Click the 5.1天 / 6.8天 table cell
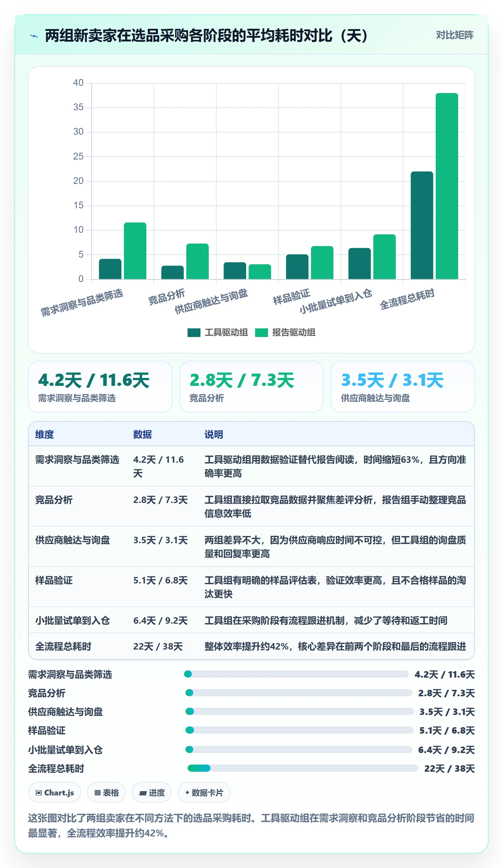Viewport: 503px width, 868px height. tap(161, 580)
